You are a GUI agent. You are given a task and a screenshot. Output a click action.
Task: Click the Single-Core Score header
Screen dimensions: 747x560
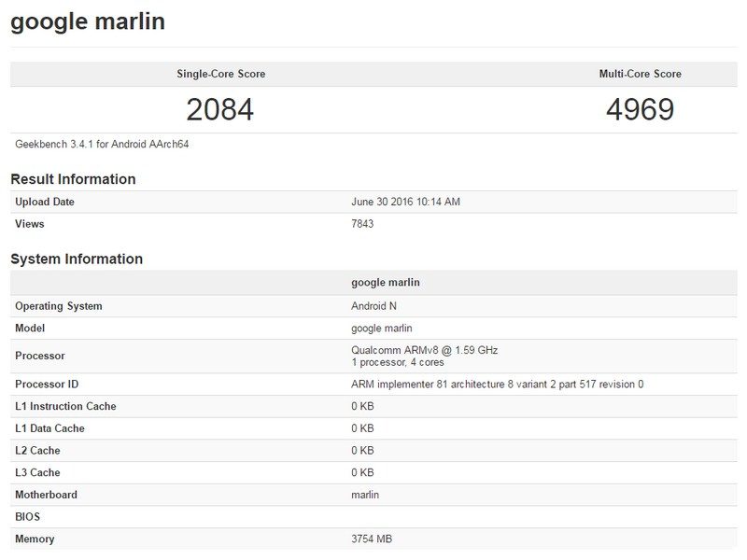pos(220,74)
